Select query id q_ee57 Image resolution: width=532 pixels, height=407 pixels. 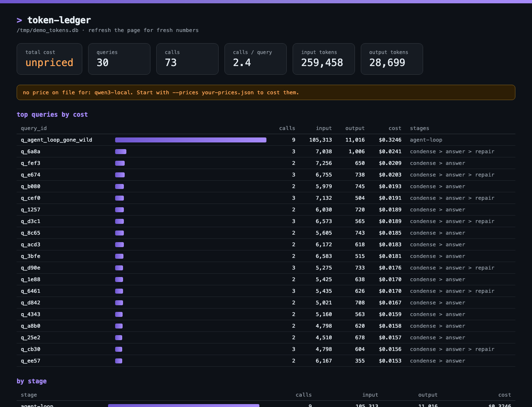30,361
